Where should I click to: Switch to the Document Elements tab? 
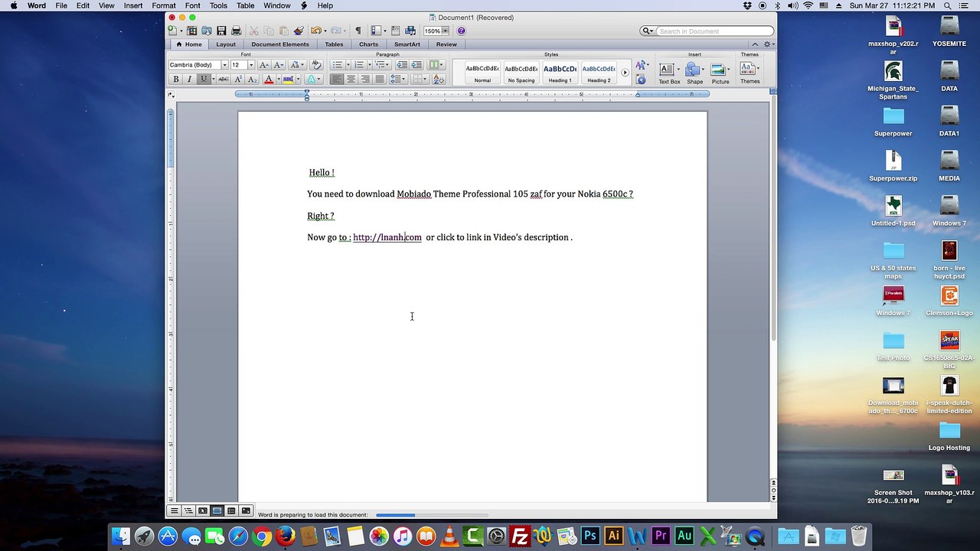click(x=280, y=44)
